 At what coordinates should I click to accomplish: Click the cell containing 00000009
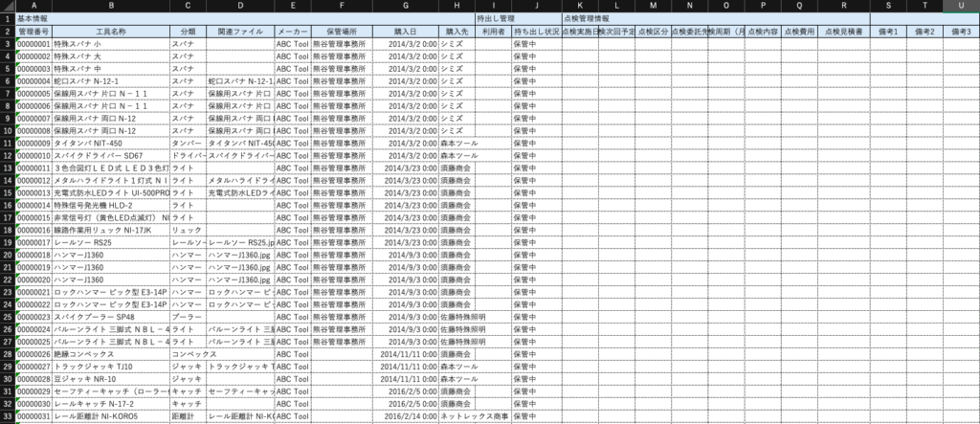pyautogui.click(x=33, y=143)
